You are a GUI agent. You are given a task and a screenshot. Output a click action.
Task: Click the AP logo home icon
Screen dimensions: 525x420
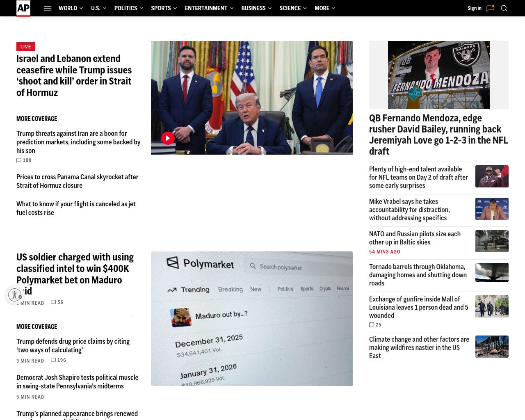point(23,8)
